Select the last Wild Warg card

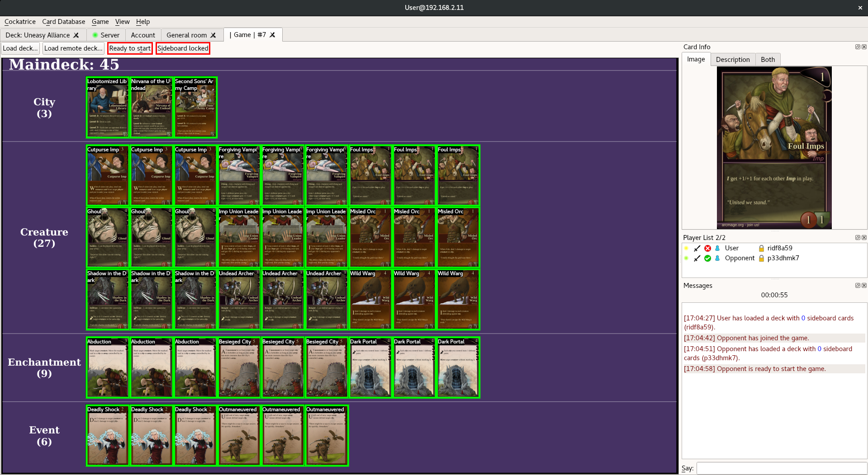coord(458,299)
